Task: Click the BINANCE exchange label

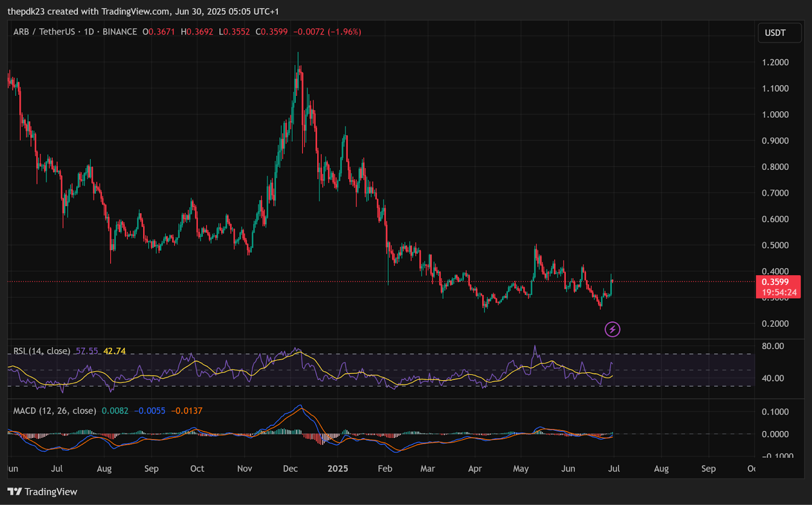Action: (x=120, y=31)
